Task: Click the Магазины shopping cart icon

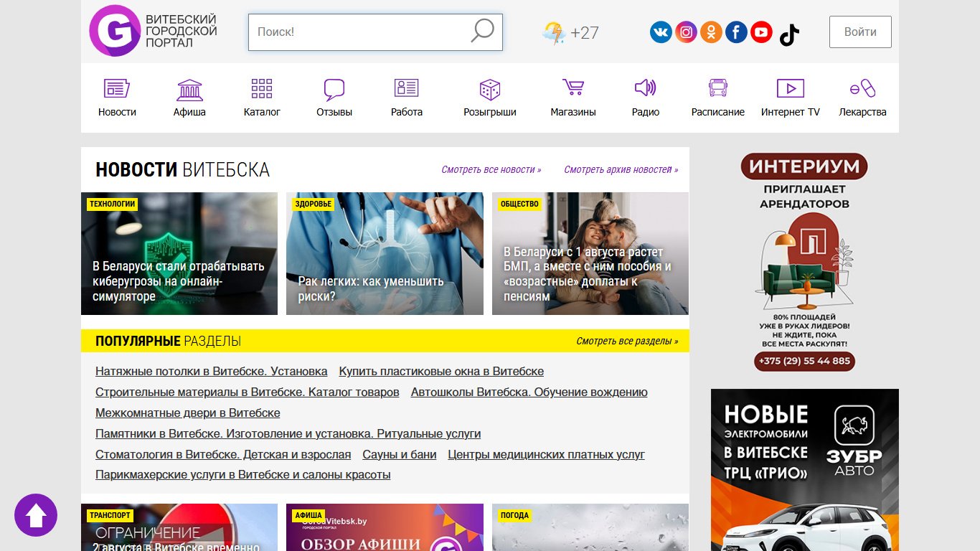Action: pyautogui.click(x=573, y=87)
